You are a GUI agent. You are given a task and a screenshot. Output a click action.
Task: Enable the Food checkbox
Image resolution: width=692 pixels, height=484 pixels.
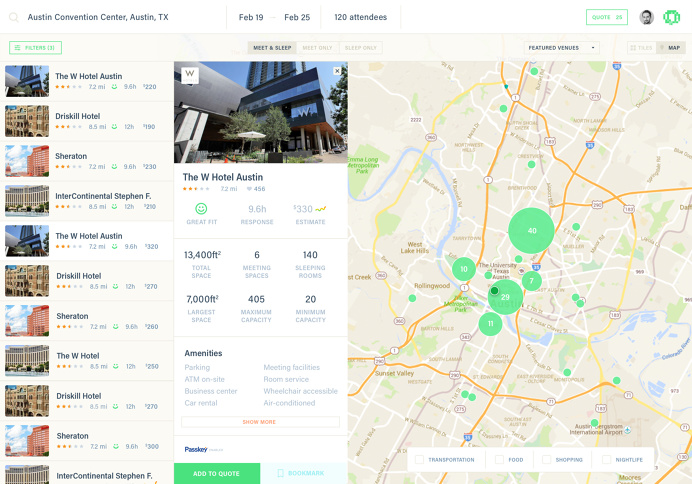[x=500, y=459]
